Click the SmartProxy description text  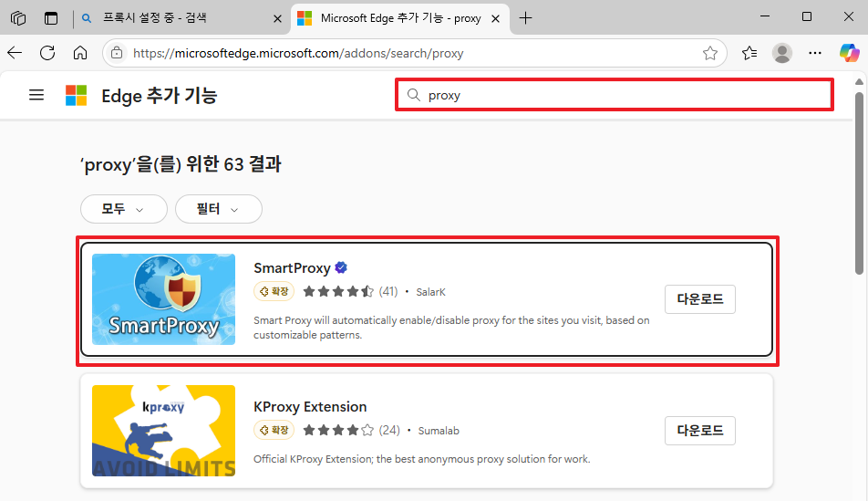click(x=451, y=328)
